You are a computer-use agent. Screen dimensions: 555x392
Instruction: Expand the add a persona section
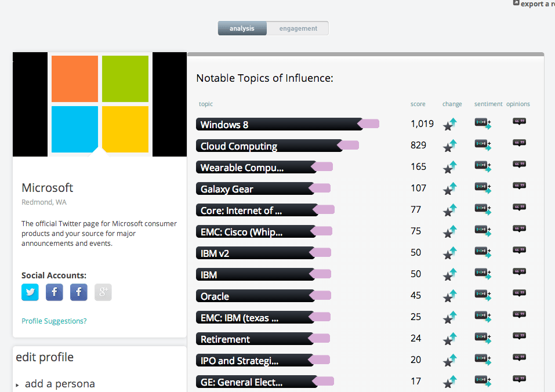point(59,384)
